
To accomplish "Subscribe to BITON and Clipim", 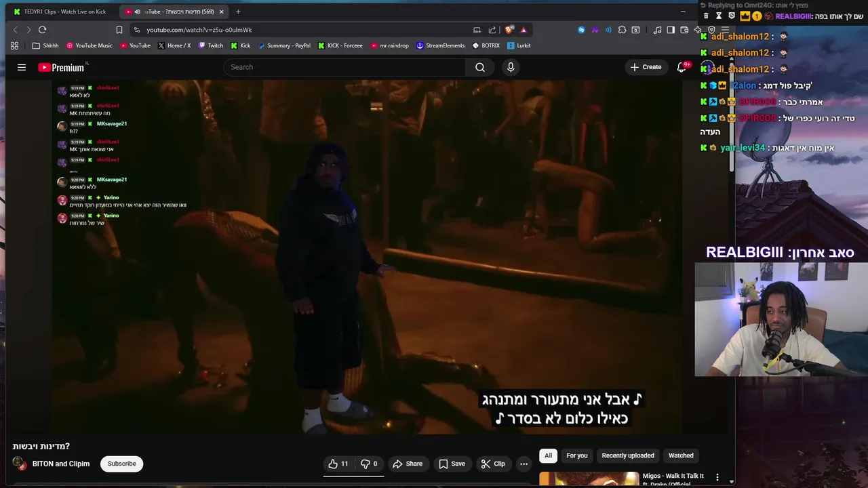I will [x=122, y=464].
